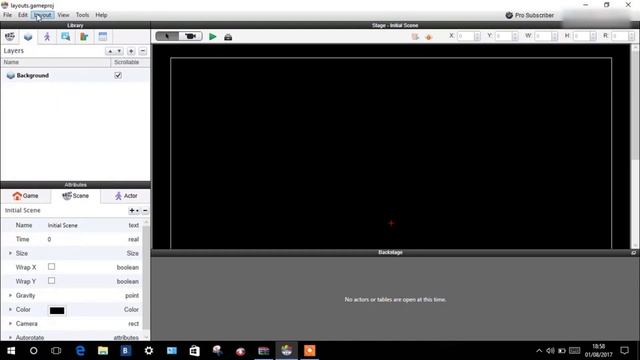Toggle Scrollable checkbox for Background layer
The image size is (640, 360).
[x=118, y=76]
